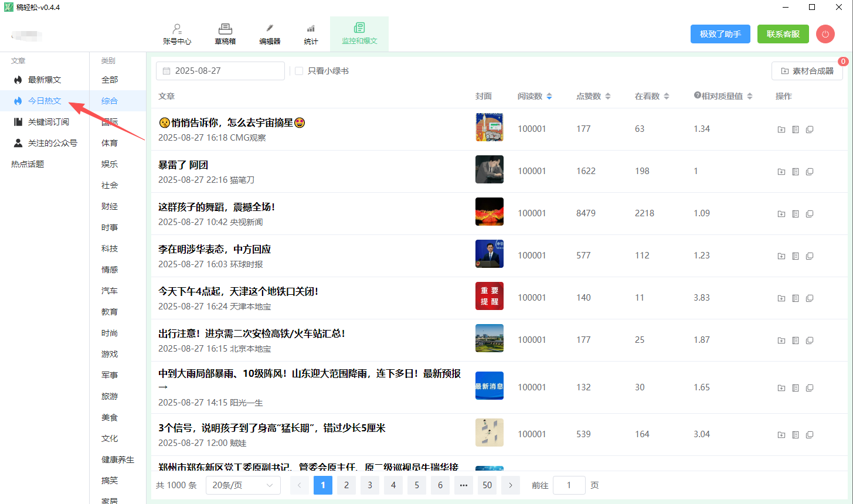Select 今日热文 in the sidebar

pos(45,101)
